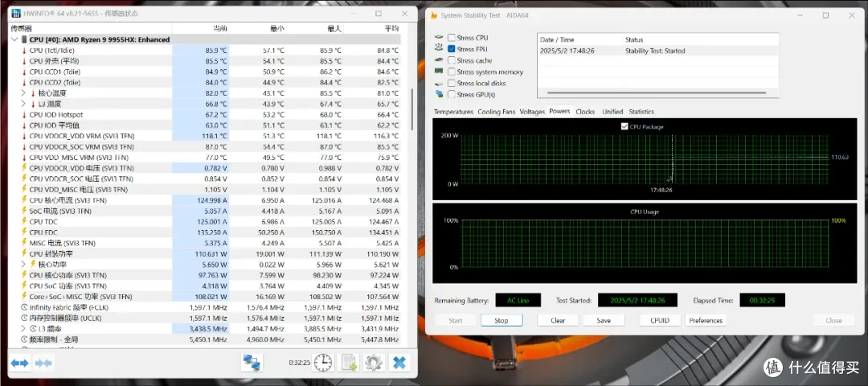This screenshot has width=868, height=386.
Task: Open CPUID from AIDA64 window
Action: pos(660,320)
